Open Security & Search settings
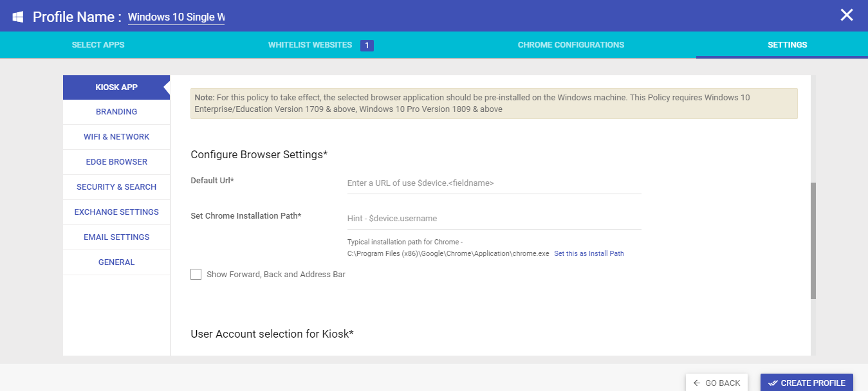Viewport: 868px width, 391px height. pyautogui.click(x=116, y=187)
